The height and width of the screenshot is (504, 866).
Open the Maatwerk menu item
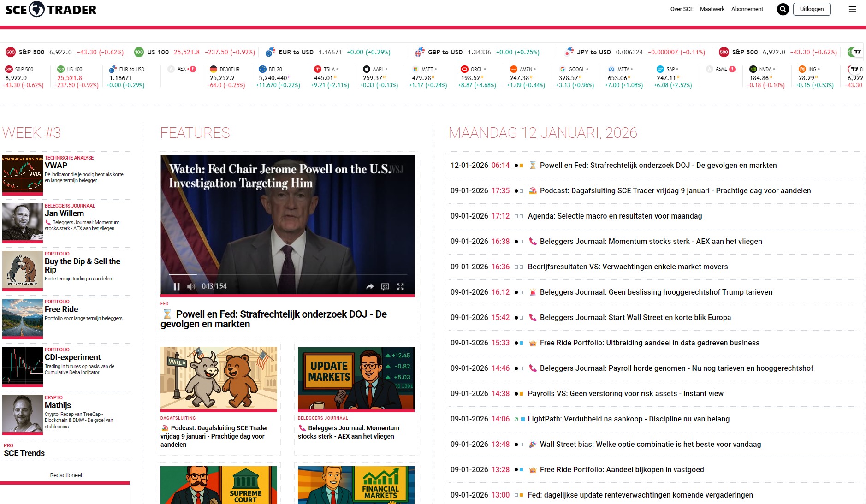(x=712, y=9)
